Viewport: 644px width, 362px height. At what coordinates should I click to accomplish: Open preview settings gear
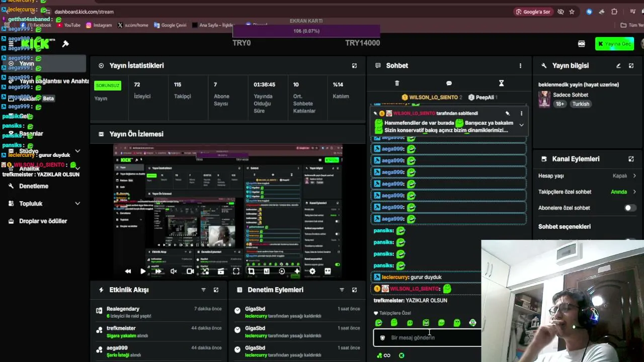312,271
